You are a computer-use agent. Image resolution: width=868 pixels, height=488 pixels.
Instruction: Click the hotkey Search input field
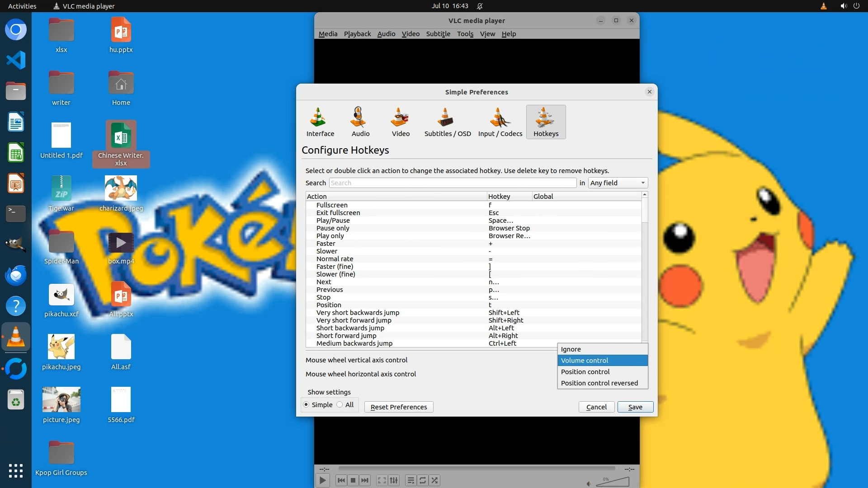(452, 183)
